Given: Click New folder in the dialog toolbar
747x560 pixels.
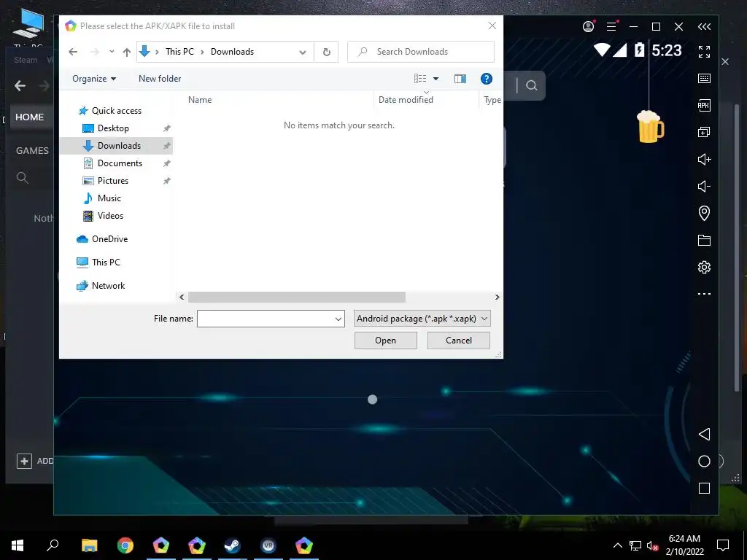Looking at the screenshot, I should 160,79.
